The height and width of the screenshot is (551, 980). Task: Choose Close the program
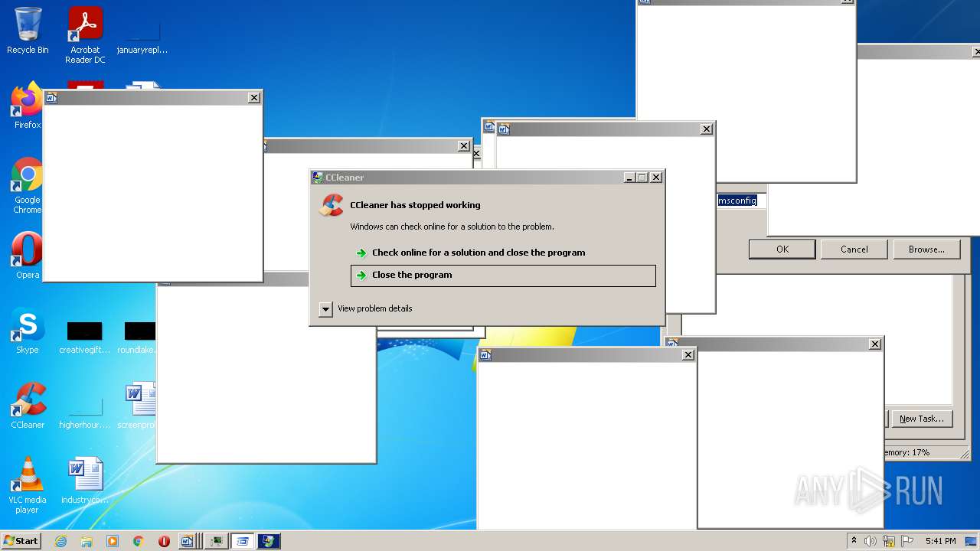pyautogui.click(x=503, y=275)
